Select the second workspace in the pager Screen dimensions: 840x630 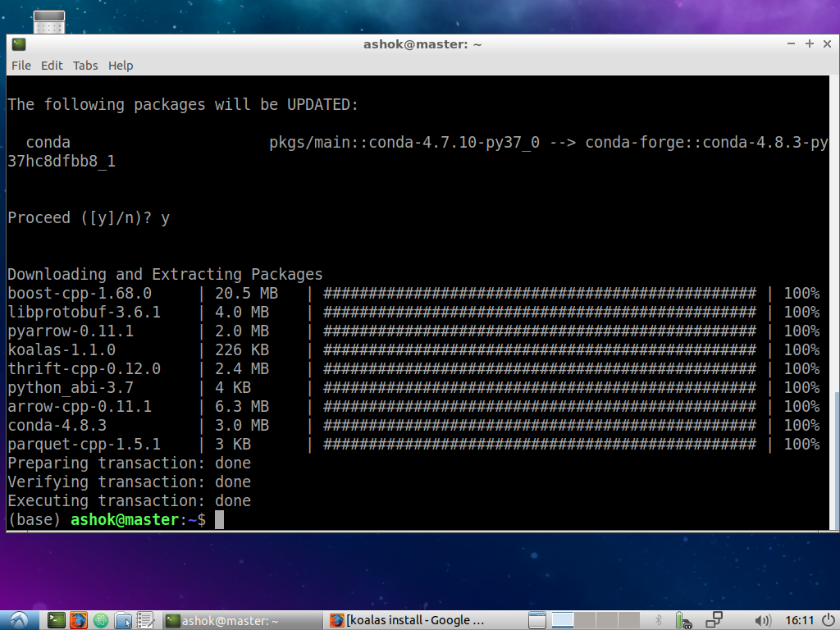click(x=584, y=620)
